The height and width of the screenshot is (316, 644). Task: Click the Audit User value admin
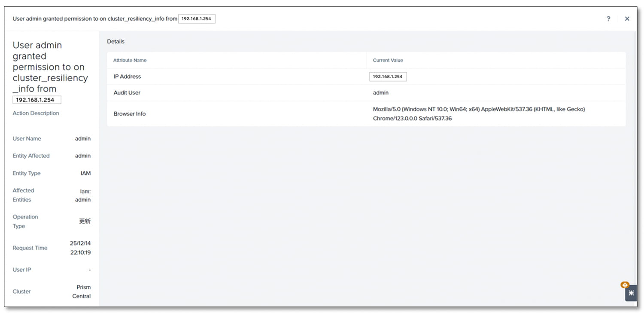coord(380,92)
